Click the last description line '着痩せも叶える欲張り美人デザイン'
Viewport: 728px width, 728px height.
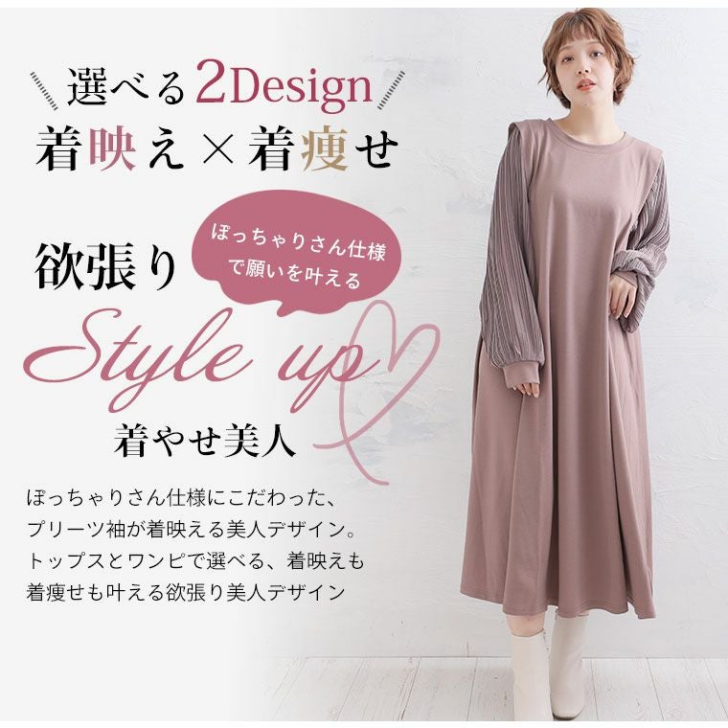[185, 592]
